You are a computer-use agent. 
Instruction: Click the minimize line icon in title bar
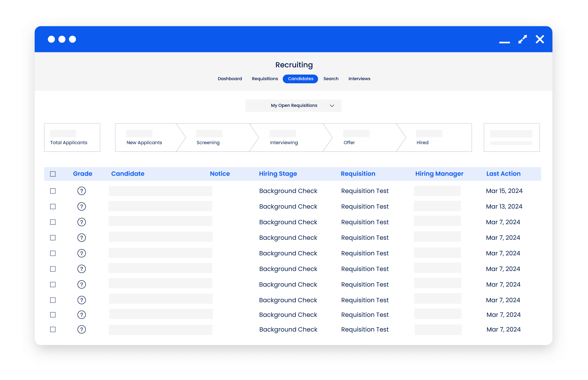[x=504, y=42]
